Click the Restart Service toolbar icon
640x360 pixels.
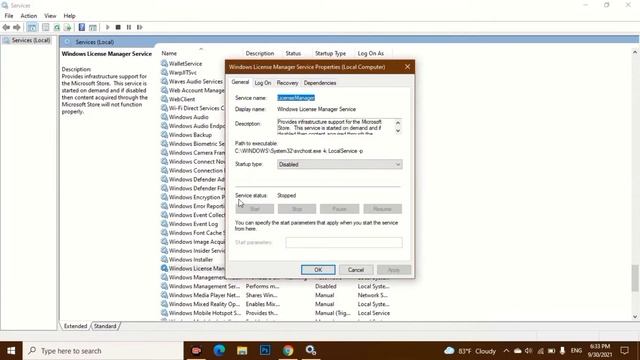click(140, 27)
